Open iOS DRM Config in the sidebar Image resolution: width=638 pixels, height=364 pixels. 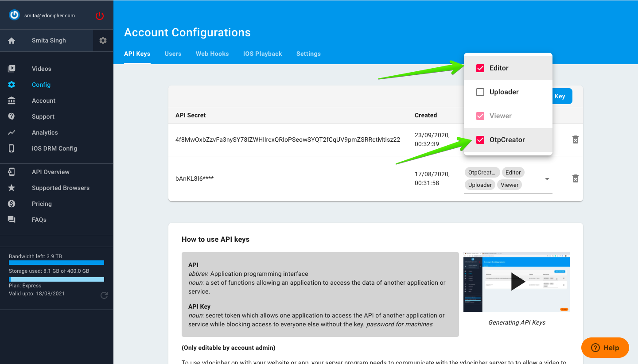[54, 148]
